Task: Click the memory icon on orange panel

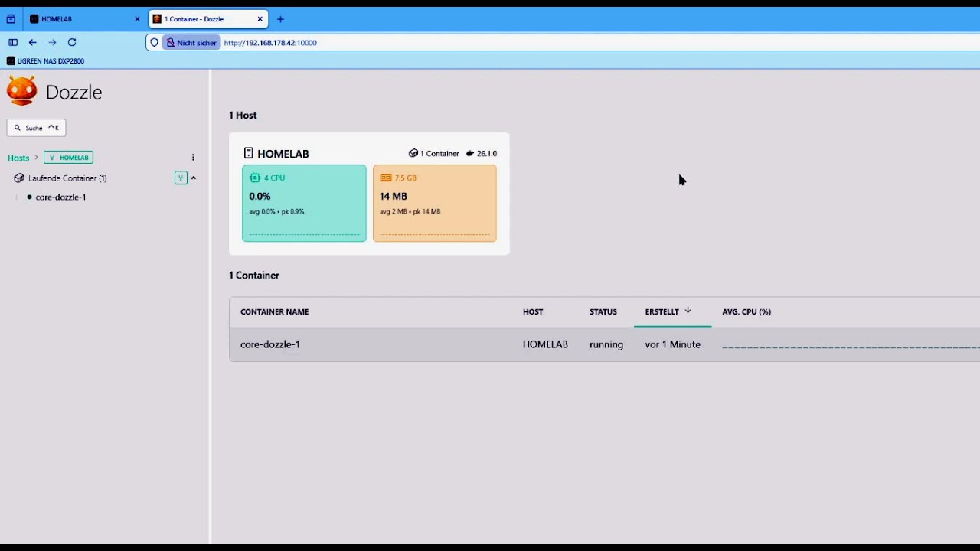Action: pos(386,178)
